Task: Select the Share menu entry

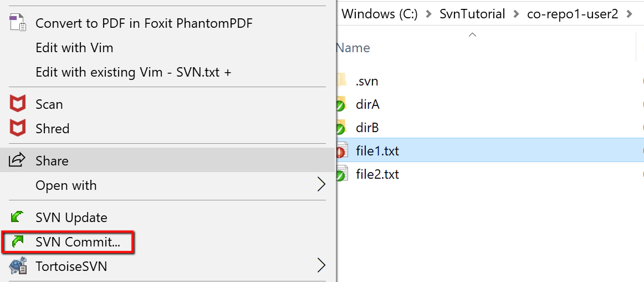Action: [167, 160]
